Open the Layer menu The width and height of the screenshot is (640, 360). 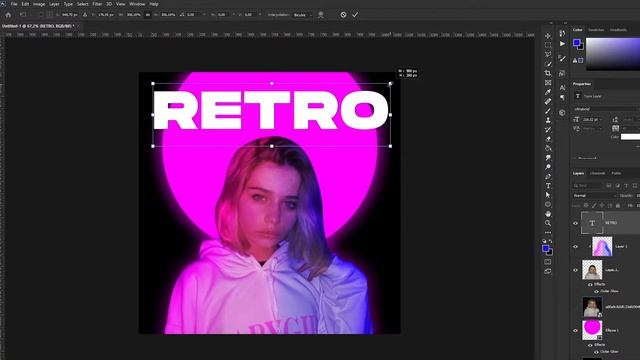54,4
